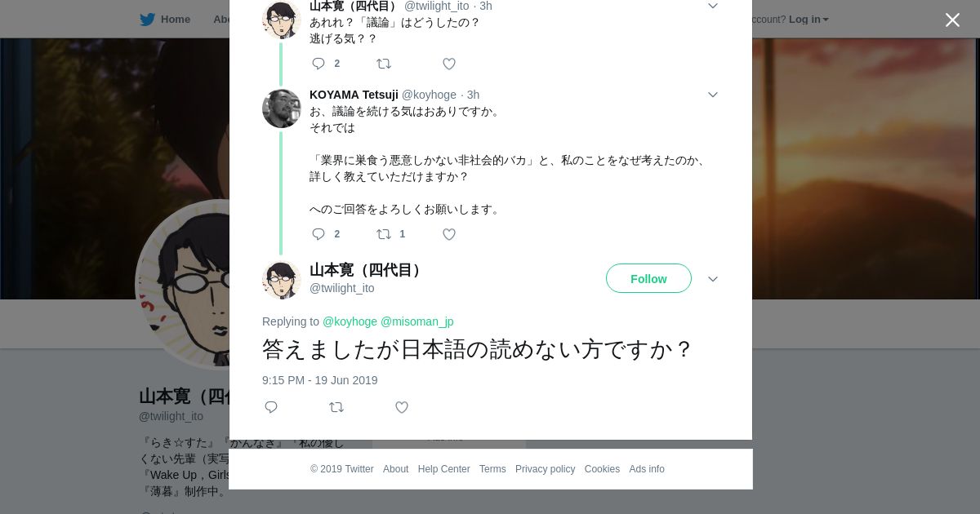980x514 pixels.
Task: Open reply on the top tweet
Action: tap(318, 64)
